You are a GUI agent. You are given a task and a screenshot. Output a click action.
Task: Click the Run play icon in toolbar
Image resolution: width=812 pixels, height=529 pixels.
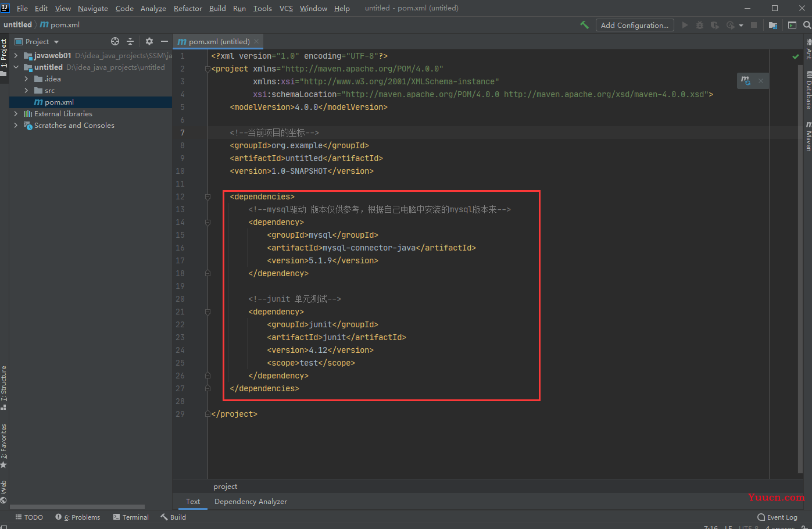point(685,25)
